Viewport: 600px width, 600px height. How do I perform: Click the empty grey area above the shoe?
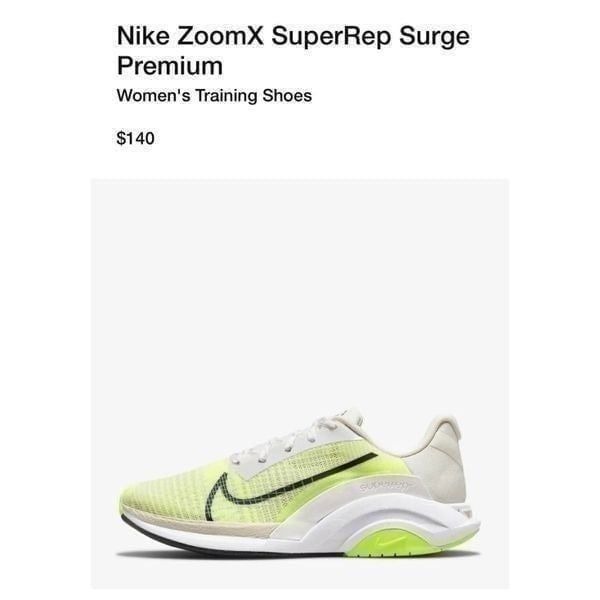[300, 291]
